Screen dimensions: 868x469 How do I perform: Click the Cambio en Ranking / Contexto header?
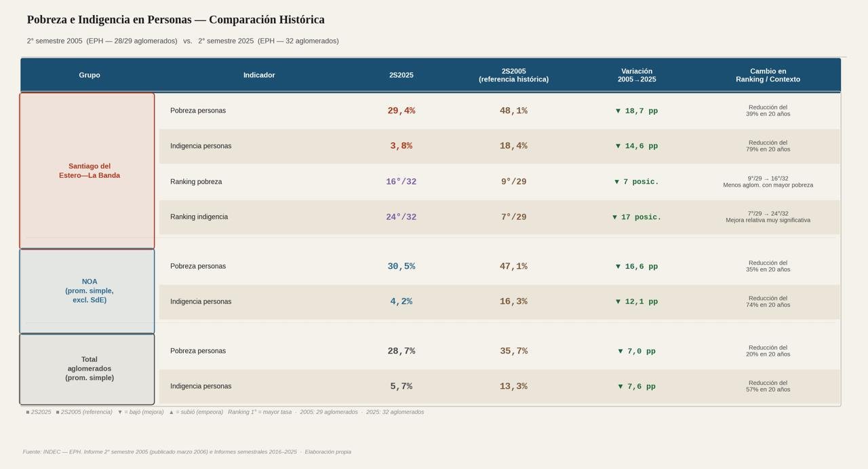tap(768, 75)
